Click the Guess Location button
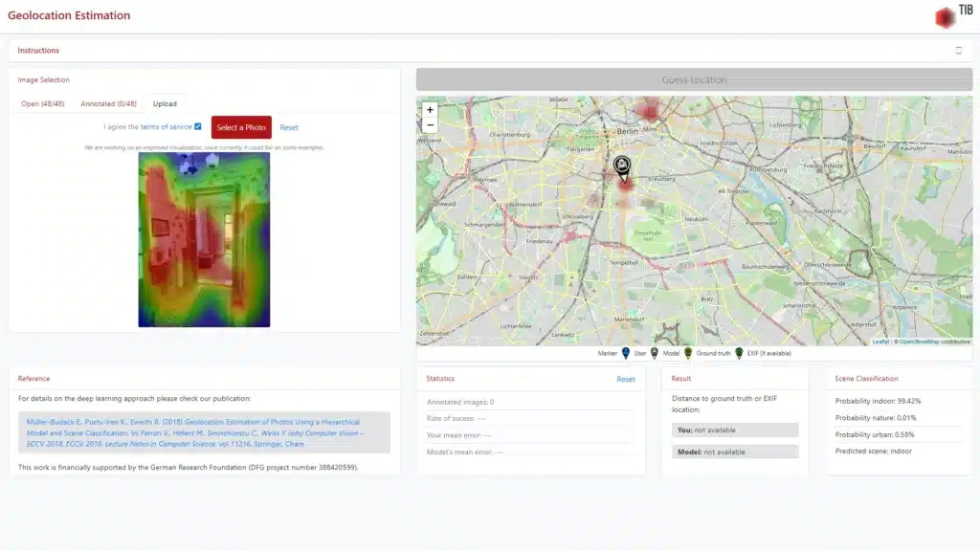This screenshot has height=551, width=980. 695,80
